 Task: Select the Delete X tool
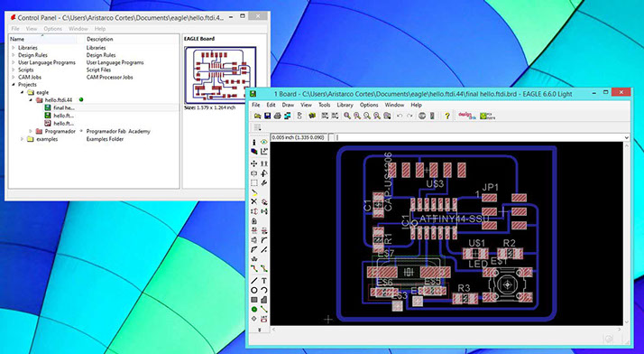[x=254, y=201]
